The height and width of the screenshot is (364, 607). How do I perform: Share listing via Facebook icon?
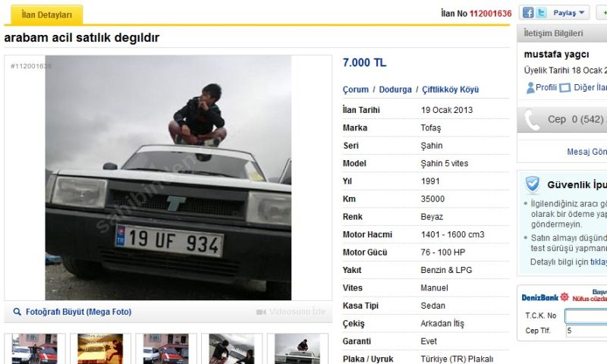click(528, 13)
